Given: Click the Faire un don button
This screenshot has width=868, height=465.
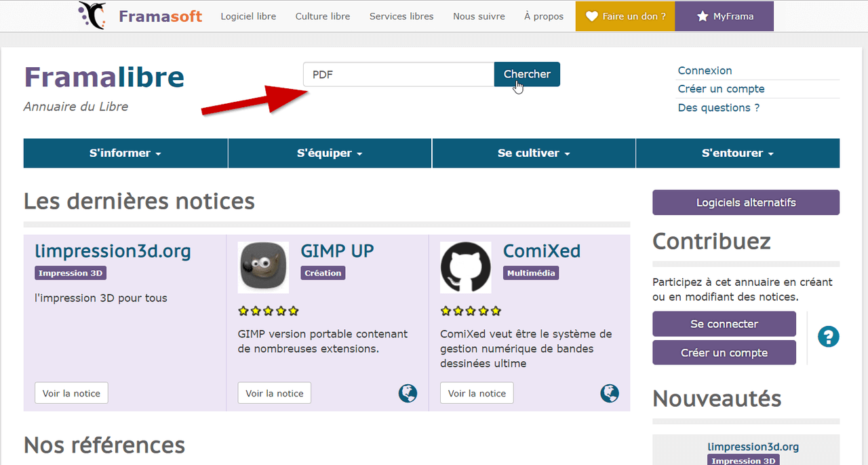Looking at the screenshot, I should point(625,16).
